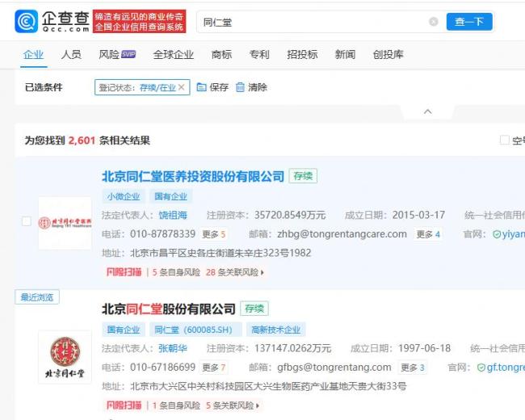The width and height of the screenshot is (525, 420).
Task: Switch to the 创投库 tab
Action: click(x=388, y=55)
